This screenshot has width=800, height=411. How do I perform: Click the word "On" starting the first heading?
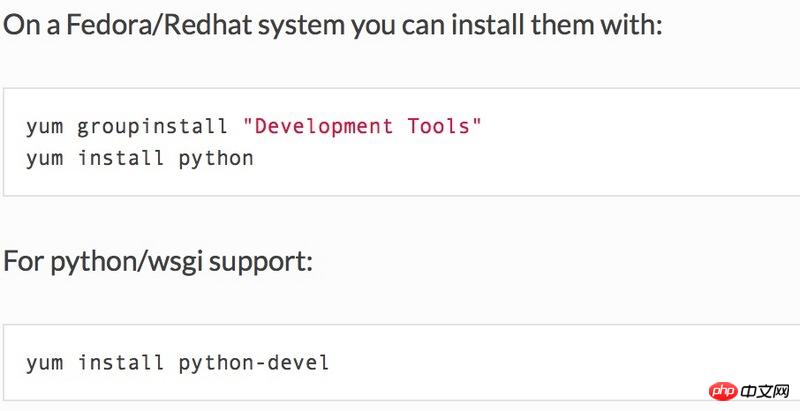point(17,24)
